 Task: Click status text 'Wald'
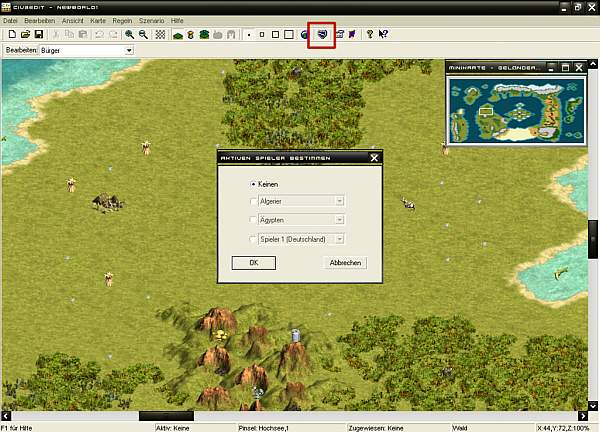(460, 428)
